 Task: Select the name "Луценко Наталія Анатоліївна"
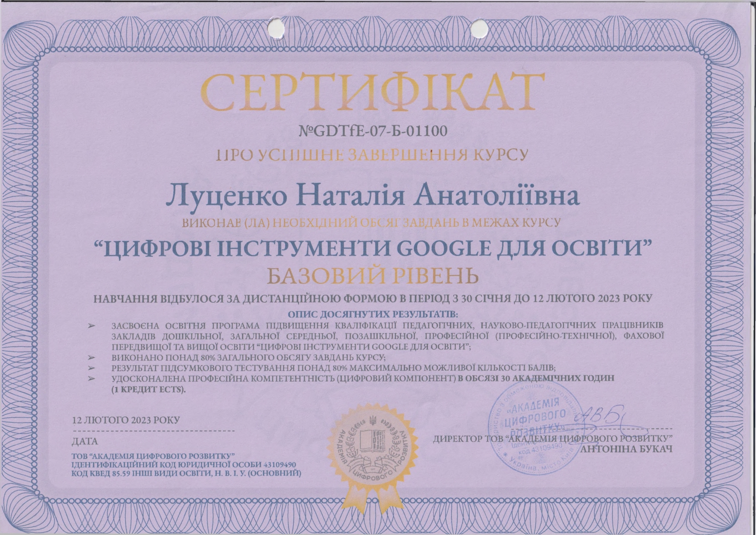(x=373, y=197)
